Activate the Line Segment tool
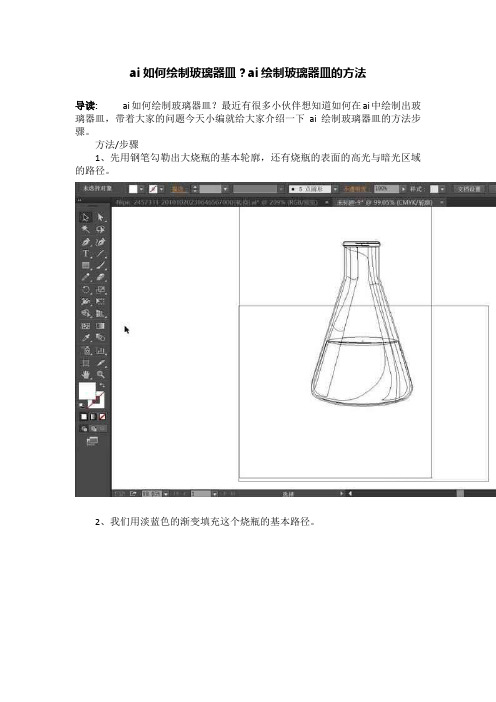 point(100,253)
